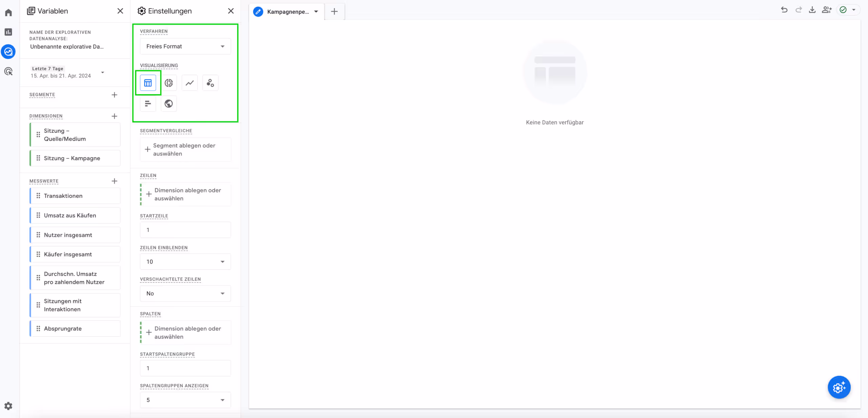
Task: Add a new tab with plus
Action: tap(334, 12)
